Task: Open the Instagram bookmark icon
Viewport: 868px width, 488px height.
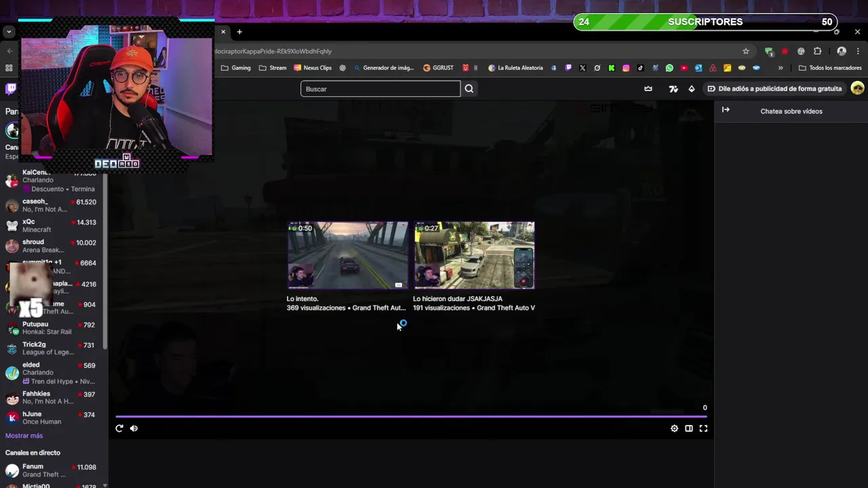Action: click(x=626, y=68)
